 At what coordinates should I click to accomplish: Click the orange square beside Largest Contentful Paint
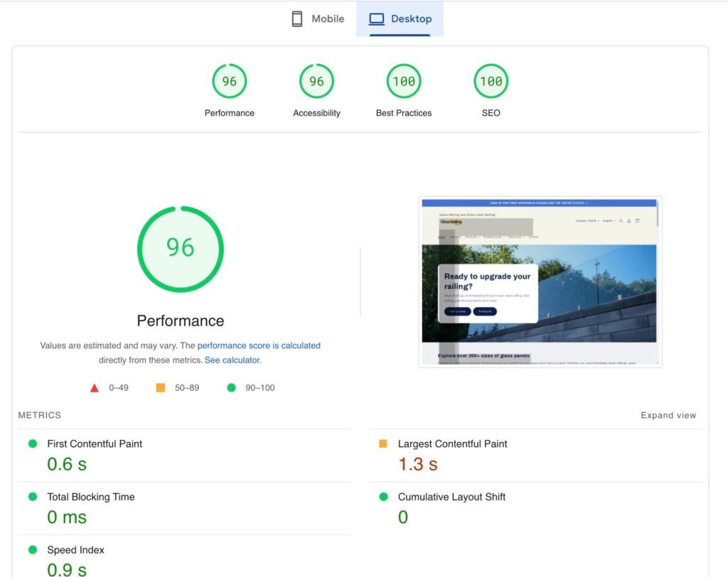pos(384,443)
